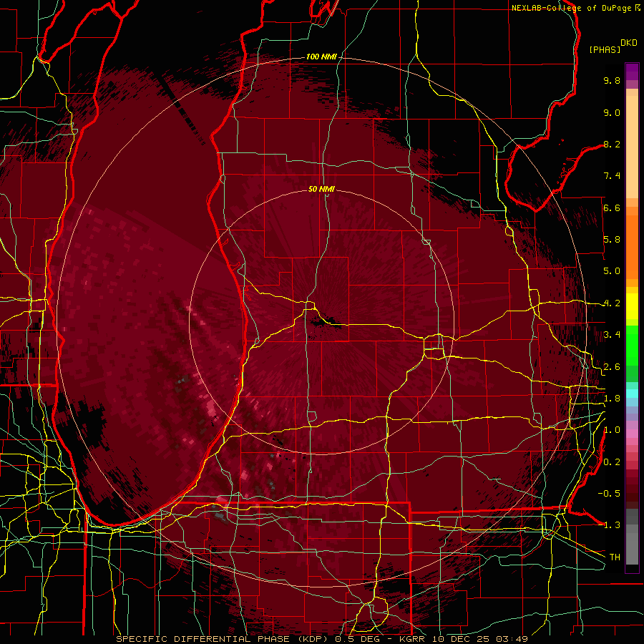Pick the pink segment of the color scale
The image size is (644, 644).
632,434
